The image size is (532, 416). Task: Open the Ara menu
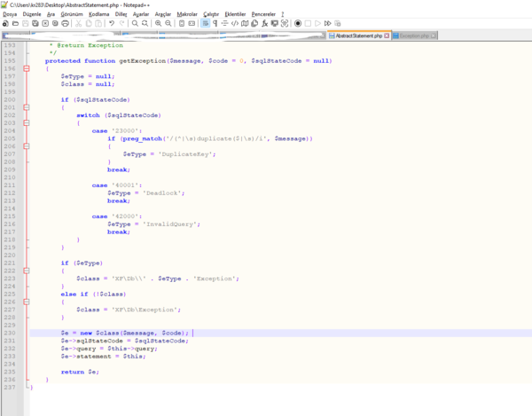pos(51,14)
